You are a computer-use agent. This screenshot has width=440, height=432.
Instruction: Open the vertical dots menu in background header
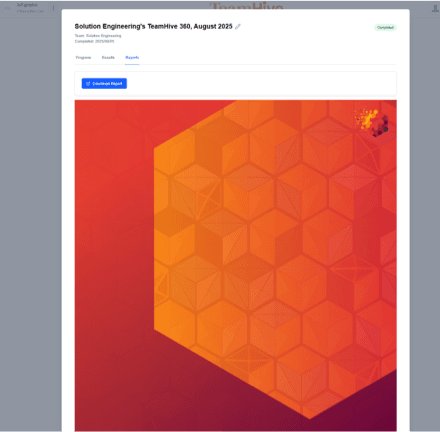pyautogui.click(x=53, y=8)
